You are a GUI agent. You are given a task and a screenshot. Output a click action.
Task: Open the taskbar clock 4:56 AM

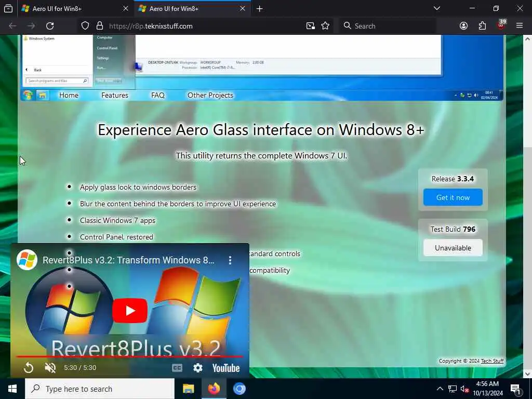(487, 389)
